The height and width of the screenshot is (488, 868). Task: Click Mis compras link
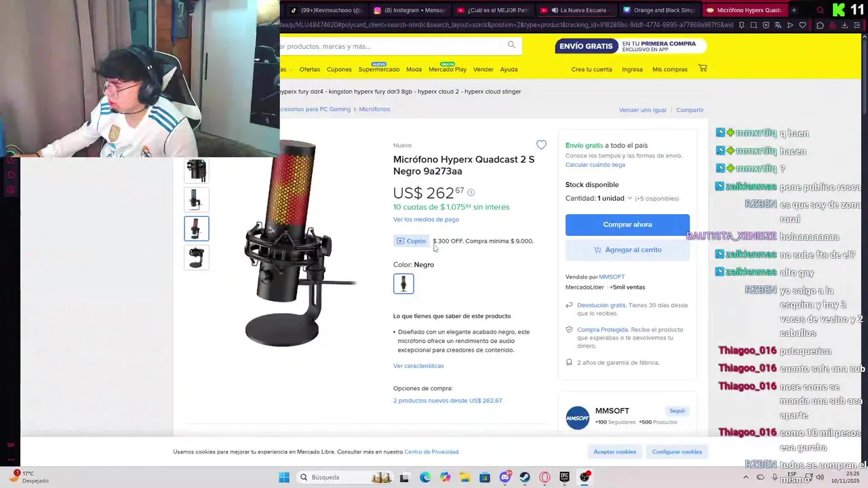point(670,69)
